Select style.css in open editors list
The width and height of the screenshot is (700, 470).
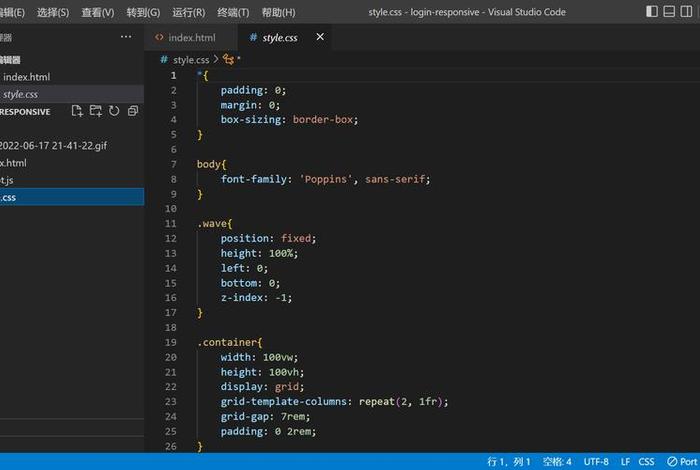coord(71,94)
